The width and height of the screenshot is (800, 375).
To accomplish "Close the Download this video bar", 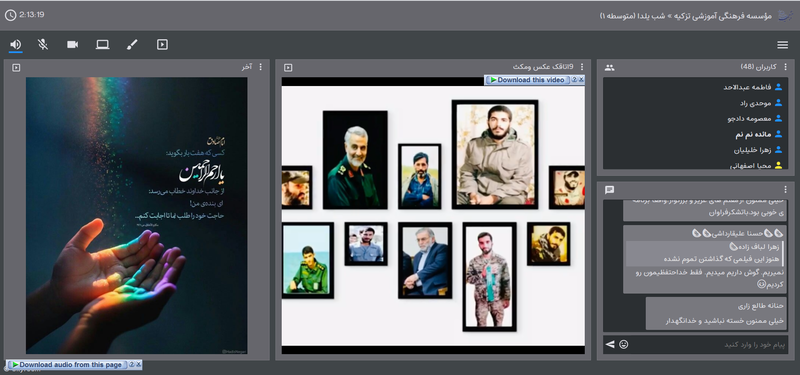I will click(x=581, y=80).
